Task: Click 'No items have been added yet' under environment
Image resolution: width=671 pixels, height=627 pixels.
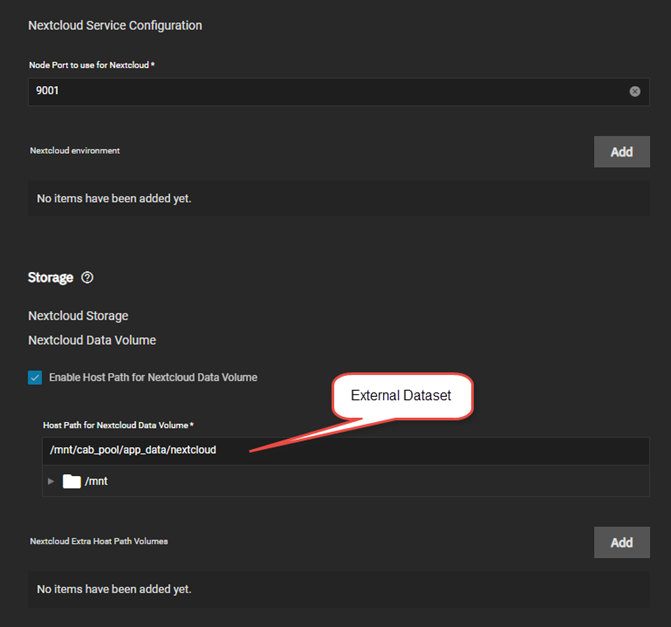Action: (114, 199)
